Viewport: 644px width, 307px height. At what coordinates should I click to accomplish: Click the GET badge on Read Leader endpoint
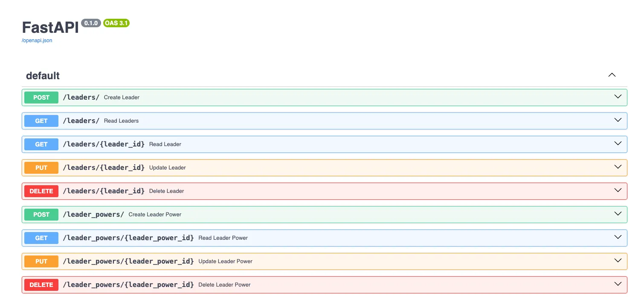(x=41, y=144)
